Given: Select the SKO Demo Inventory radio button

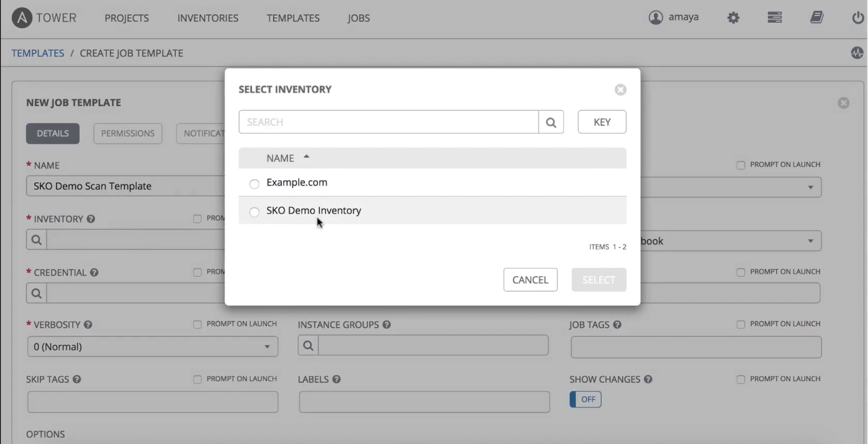Looking at the screenshot, I should pos(254,212).
